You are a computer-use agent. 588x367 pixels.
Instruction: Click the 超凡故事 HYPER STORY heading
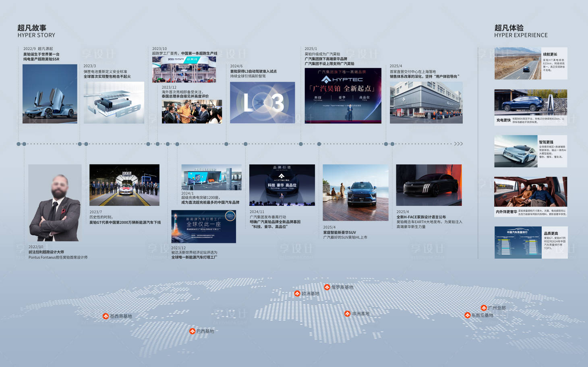point(36,31)
